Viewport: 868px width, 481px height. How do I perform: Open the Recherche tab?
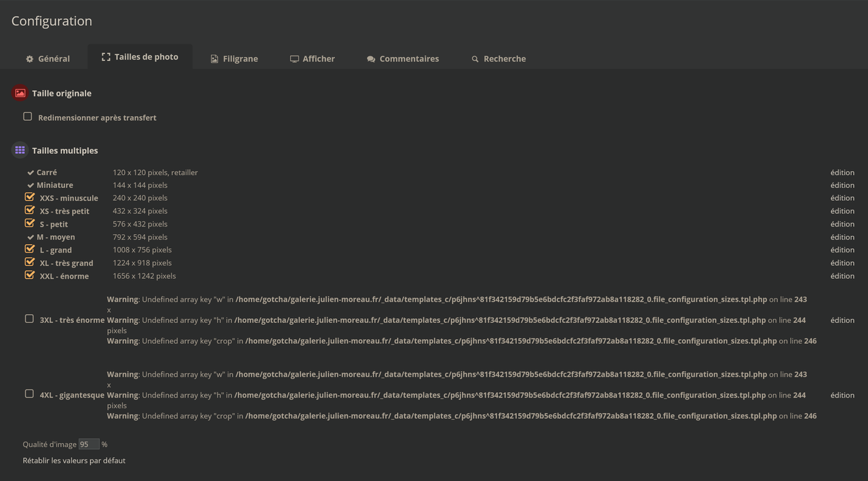(498, 58)
